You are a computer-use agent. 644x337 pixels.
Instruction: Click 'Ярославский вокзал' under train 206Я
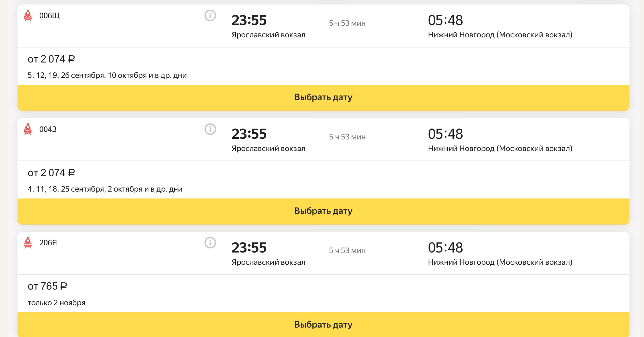(268, 262)
